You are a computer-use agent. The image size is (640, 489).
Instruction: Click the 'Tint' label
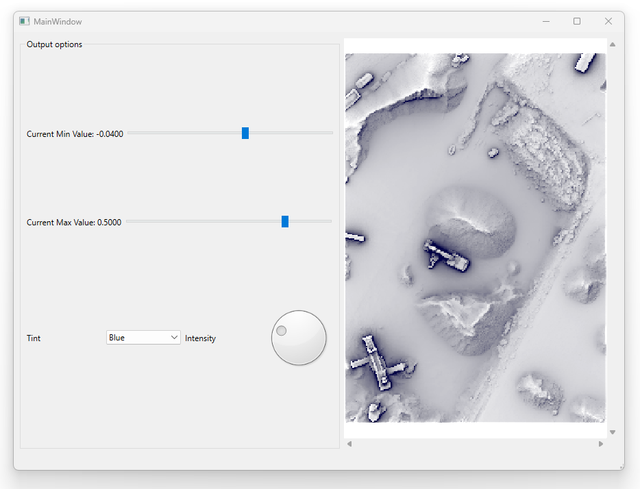click(x=33, y=338)
